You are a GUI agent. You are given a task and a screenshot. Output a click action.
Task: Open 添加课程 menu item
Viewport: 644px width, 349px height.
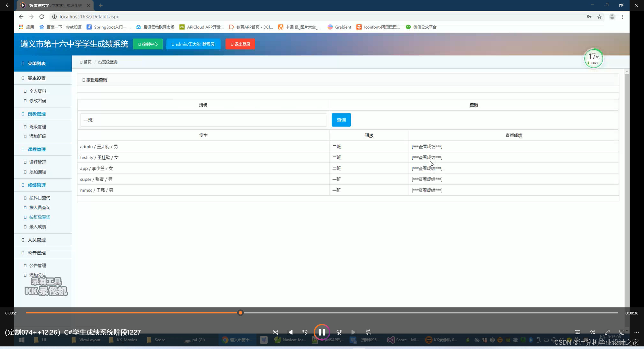click(x=38, y=172)
